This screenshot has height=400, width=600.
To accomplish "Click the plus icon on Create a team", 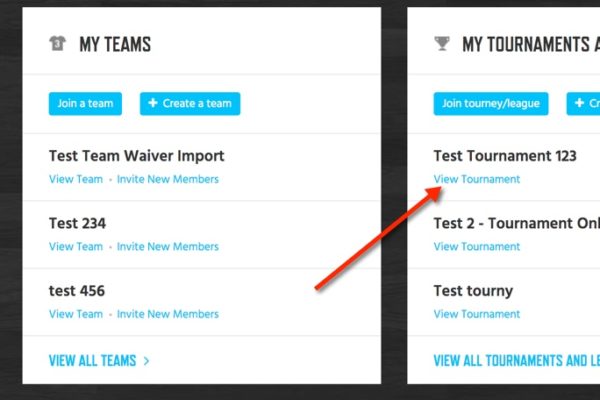I will [153, 103].
